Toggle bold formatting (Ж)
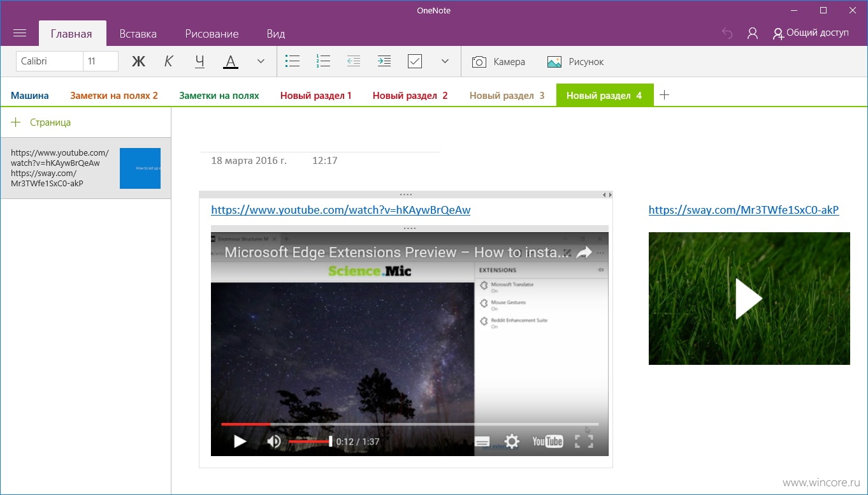The height and width of the screenshot is (495, 868). (x=138, y=61)
